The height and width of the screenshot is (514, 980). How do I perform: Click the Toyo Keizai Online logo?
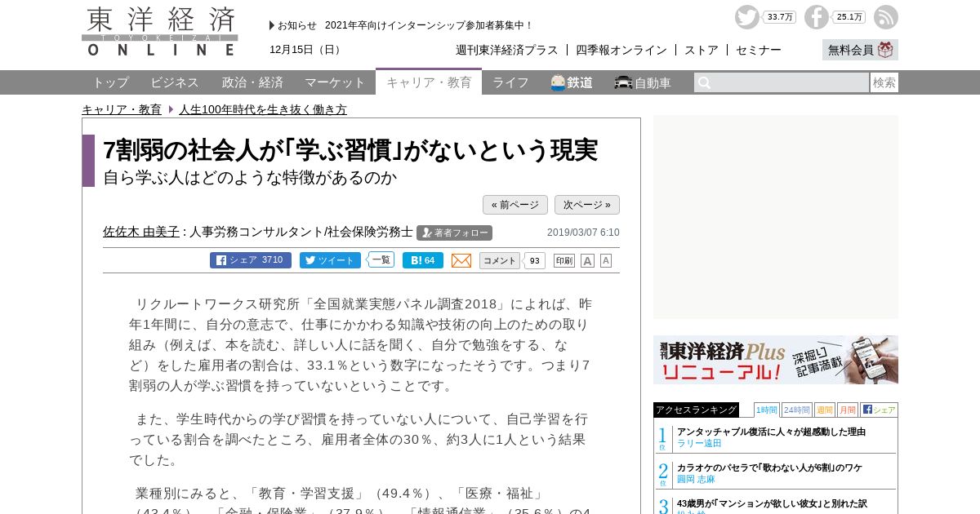(x=160, y=33)
